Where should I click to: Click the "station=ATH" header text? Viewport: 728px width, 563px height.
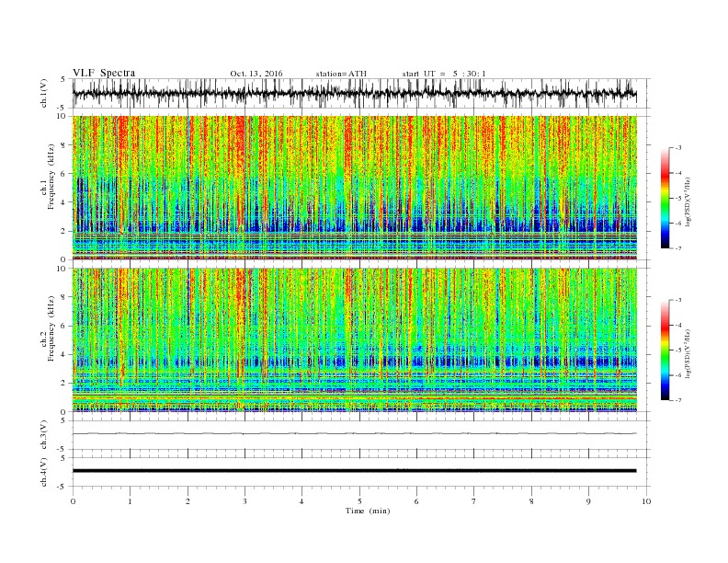[341, 74]
